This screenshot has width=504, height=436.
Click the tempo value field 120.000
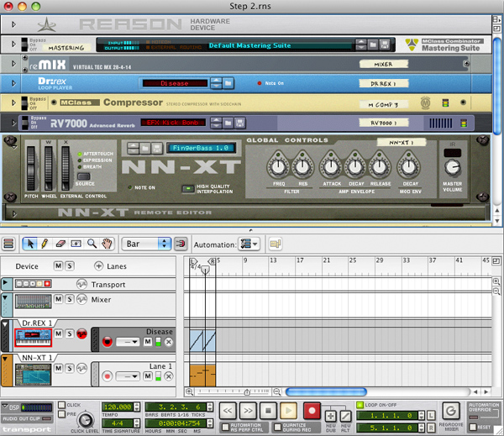[118, 407]
